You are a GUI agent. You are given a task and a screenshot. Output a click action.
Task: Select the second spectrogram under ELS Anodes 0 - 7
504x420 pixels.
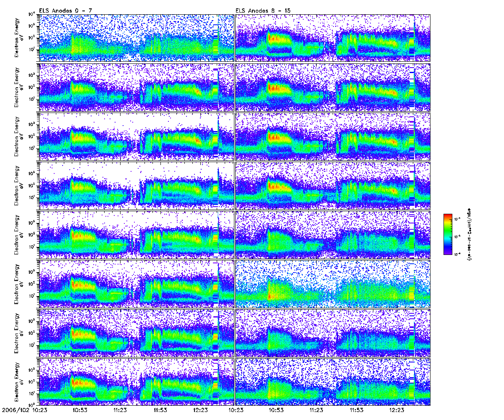(x=136, y=87)
